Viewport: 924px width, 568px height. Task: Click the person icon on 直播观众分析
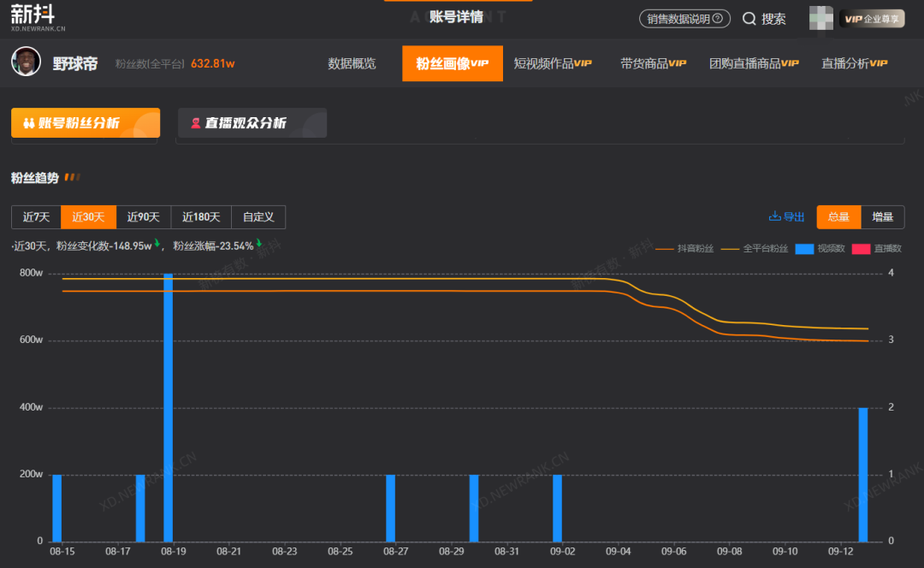coord(196,123)
